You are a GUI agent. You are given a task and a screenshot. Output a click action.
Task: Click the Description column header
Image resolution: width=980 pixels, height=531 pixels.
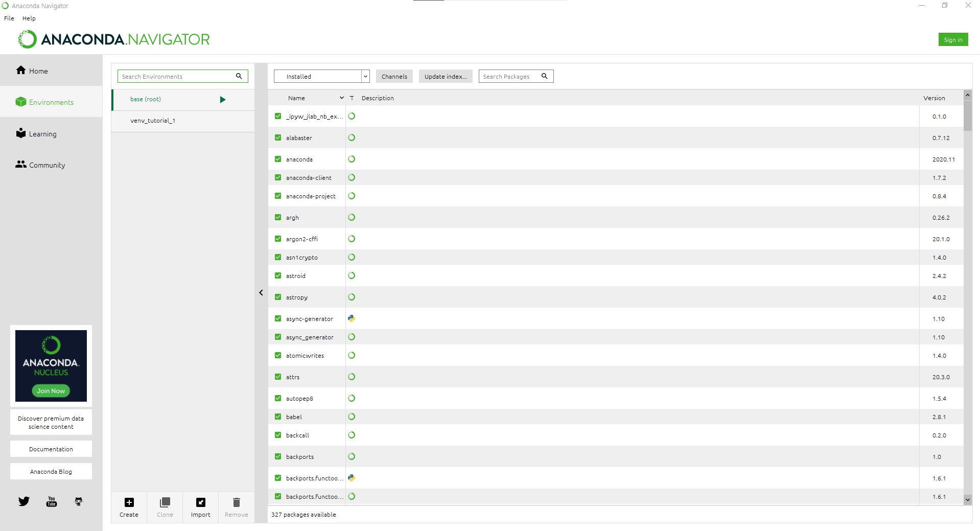(378, 98)
